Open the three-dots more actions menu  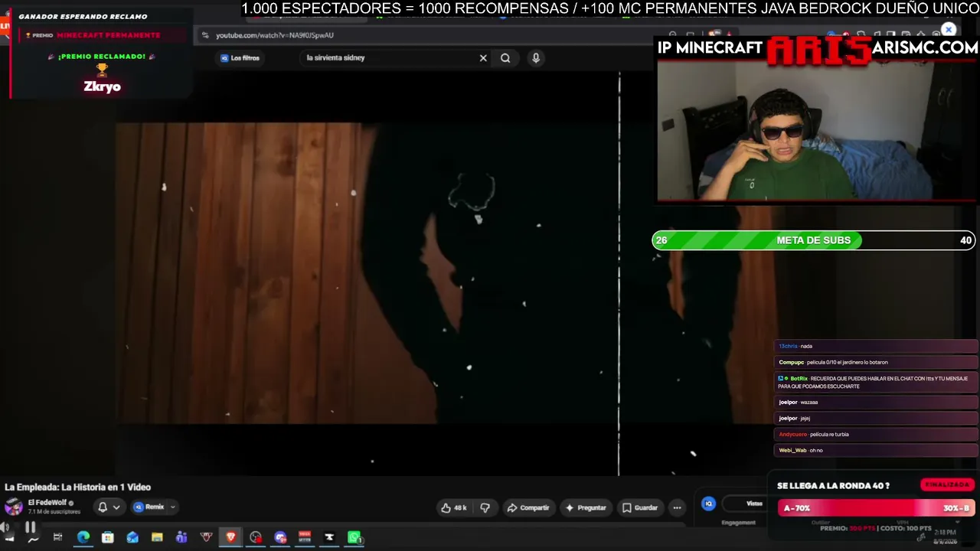point(677,507)
